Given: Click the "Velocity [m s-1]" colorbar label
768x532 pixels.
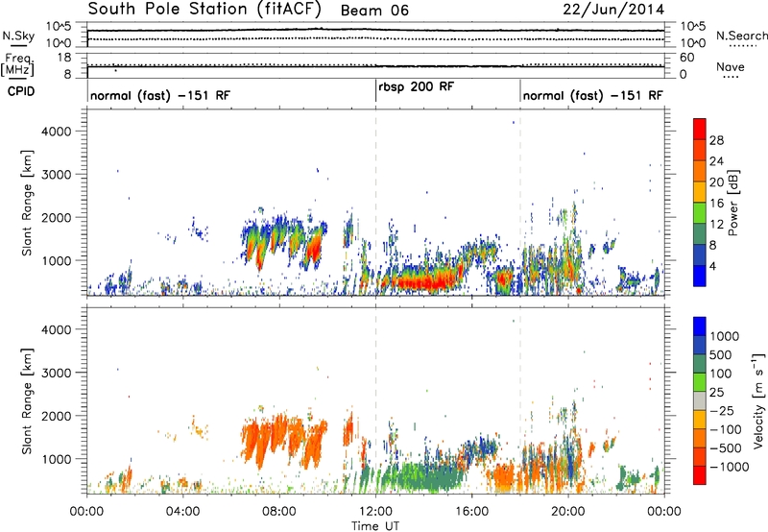Looking at the screenshot, I should (x=758, y=400).
